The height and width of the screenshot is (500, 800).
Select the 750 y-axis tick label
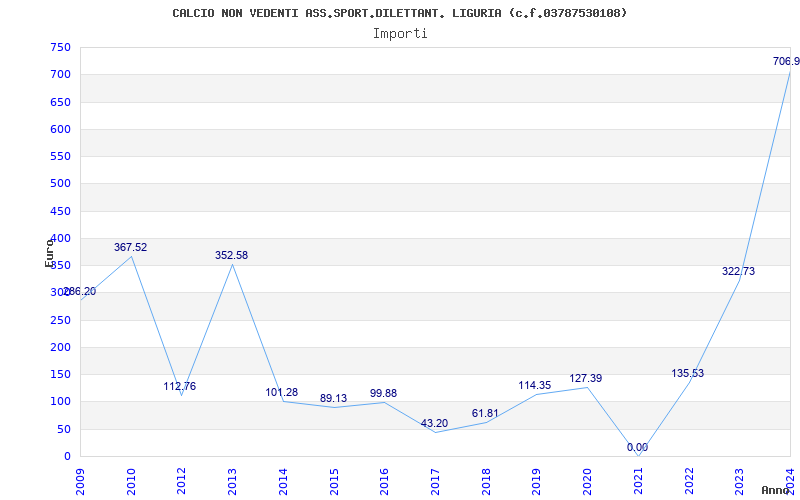[x=60, y=47]
